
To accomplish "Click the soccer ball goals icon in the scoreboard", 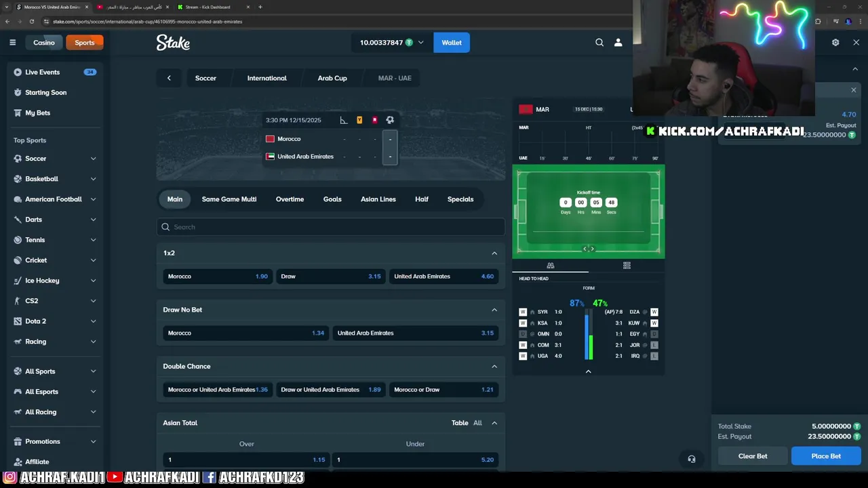I will (390, 120).
